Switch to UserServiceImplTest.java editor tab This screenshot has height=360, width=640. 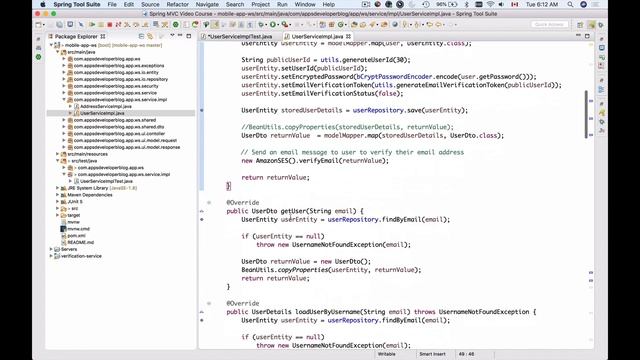pos(240,36)
